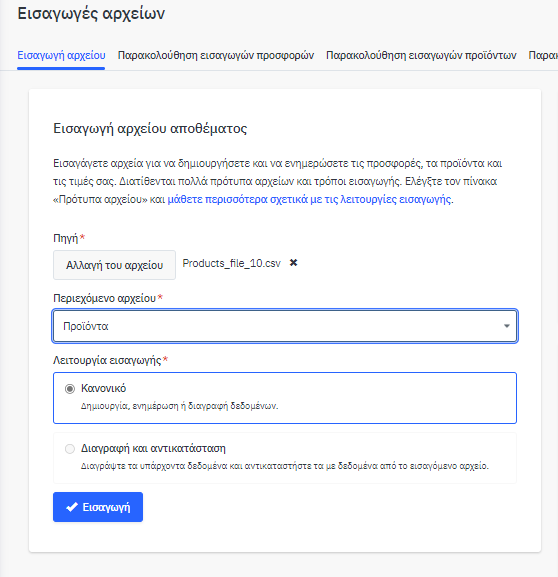Select the Διαγραφή και αντικατάσταση radio button
This screenshot has height=577, width=558.
pos(70,449)
